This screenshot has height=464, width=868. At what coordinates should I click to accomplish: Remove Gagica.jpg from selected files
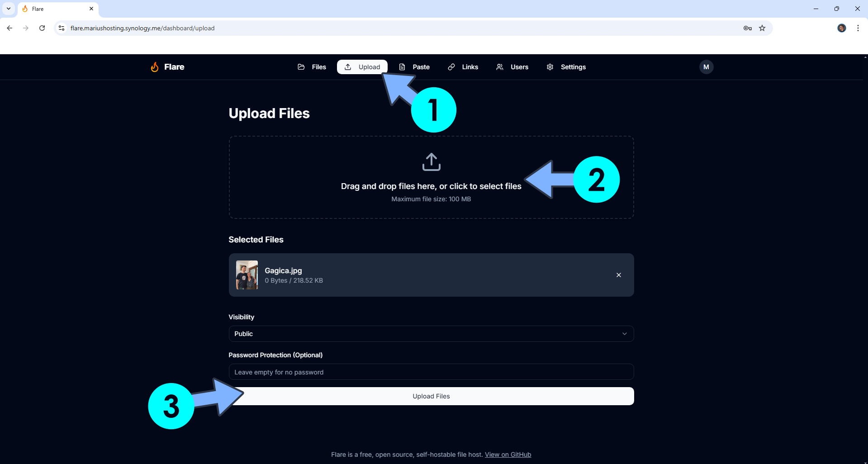(618, 275)
